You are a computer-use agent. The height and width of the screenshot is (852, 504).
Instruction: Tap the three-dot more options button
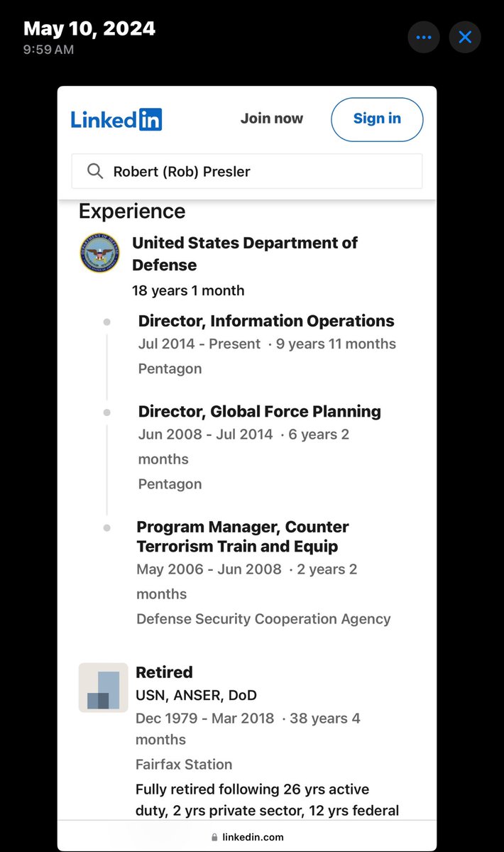(424, 37)
